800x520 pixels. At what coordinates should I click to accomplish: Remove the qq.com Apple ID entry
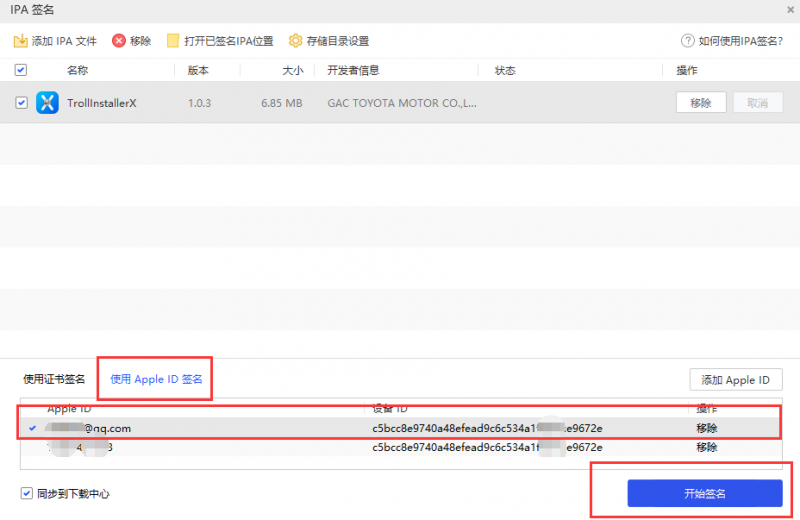coord(707,428)
